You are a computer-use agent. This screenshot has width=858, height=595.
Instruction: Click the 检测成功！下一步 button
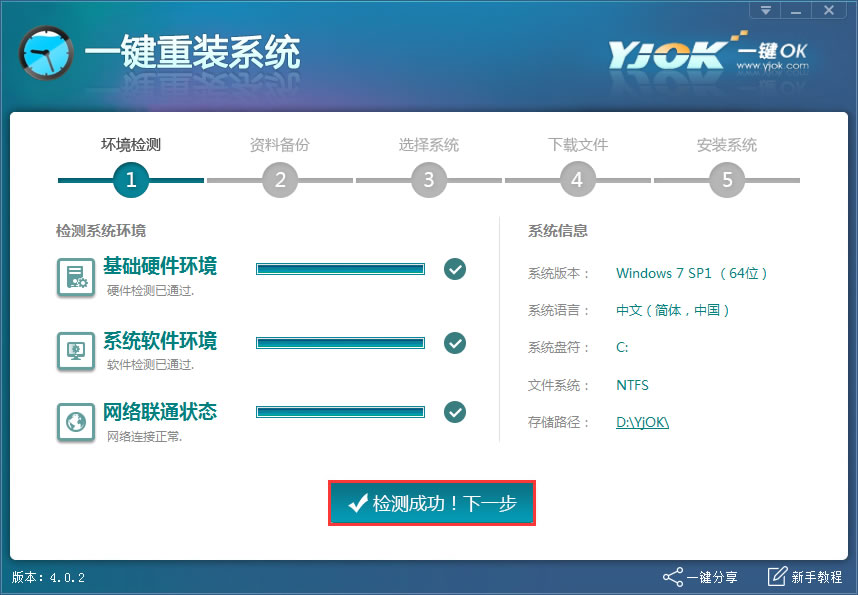pos(431,504)
